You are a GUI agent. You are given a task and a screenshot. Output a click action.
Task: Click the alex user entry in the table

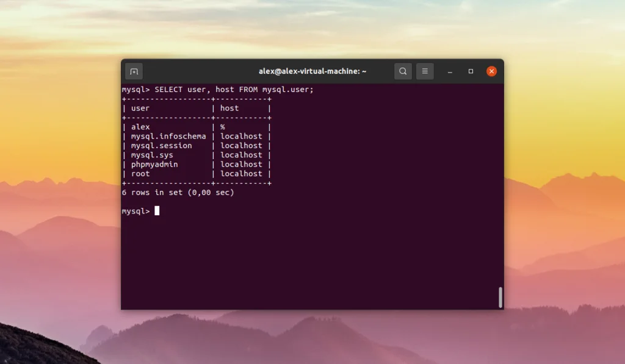point(141,126)
